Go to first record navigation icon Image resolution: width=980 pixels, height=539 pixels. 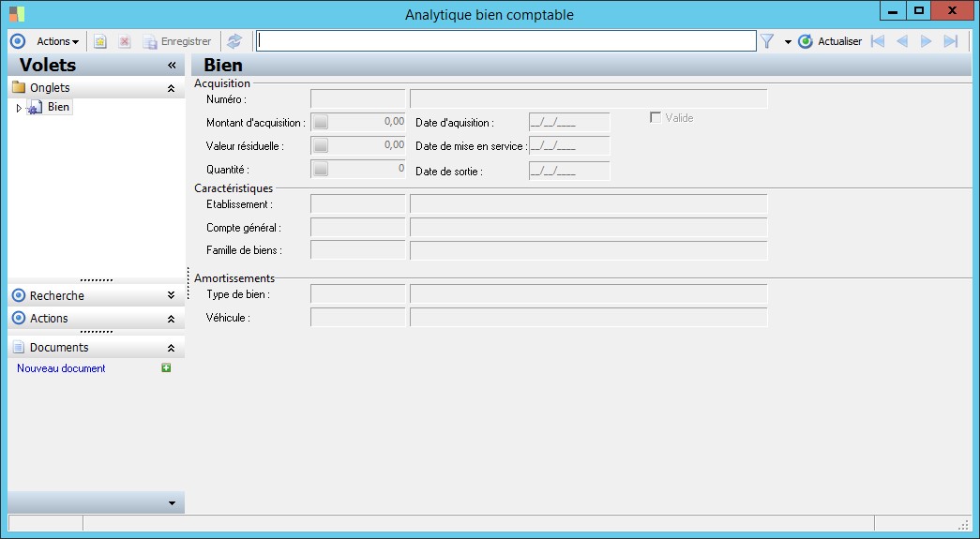click(878, 41)
